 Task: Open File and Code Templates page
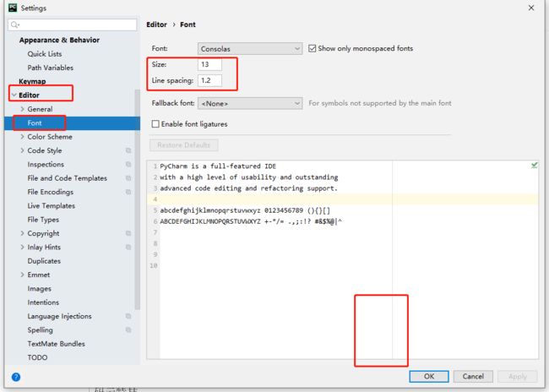click(x=67, y=178)
